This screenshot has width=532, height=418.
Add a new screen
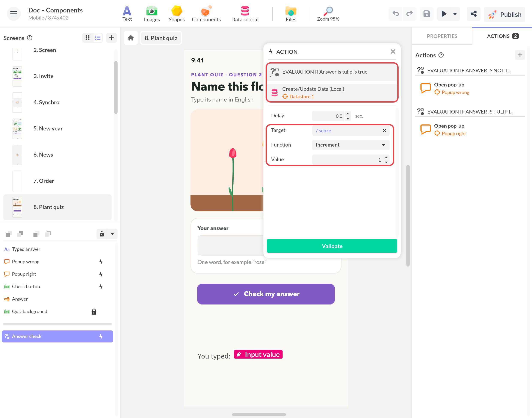(x=111, y=38)
